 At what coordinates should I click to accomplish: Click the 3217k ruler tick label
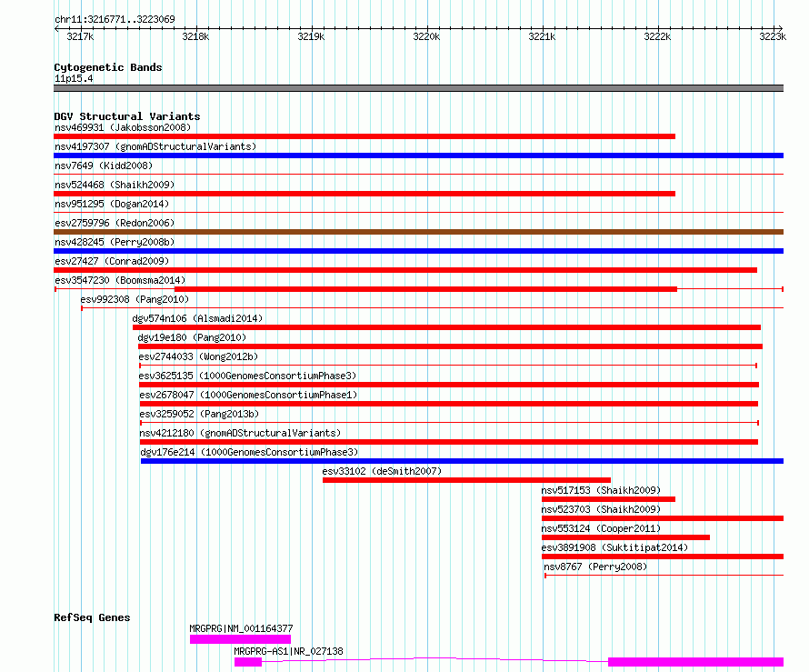coord(80,36)
